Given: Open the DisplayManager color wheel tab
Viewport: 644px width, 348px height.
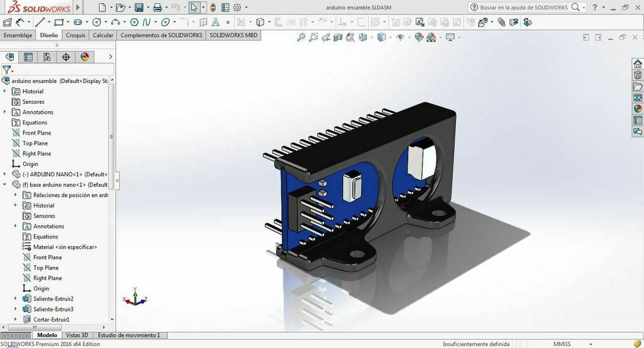Looking at the screenshot, I should click(x=85, y=57).
